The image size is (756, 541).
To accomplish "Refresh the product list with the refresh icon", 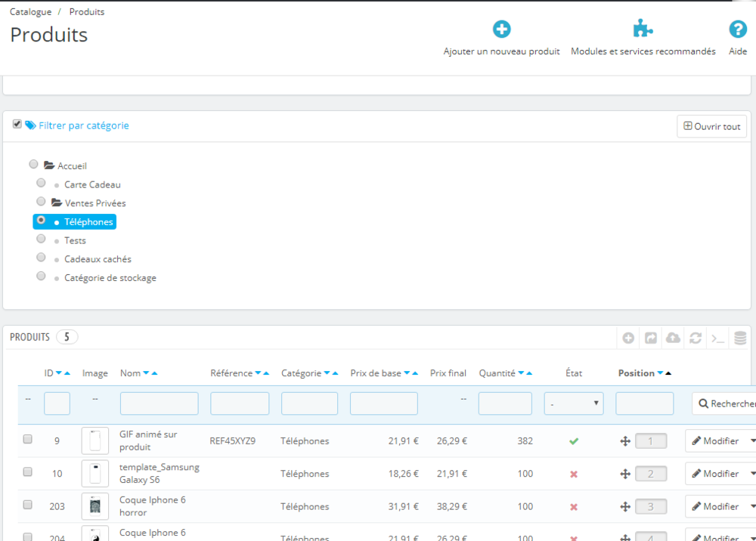I will 696,338.
